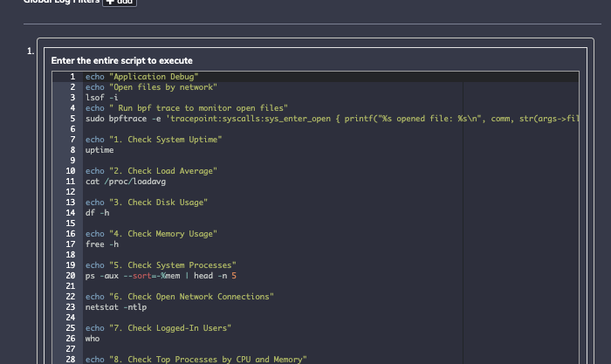Click line number 20 in the gutter
The width and height of the screenshot is (611, 364).
point(70,275)
